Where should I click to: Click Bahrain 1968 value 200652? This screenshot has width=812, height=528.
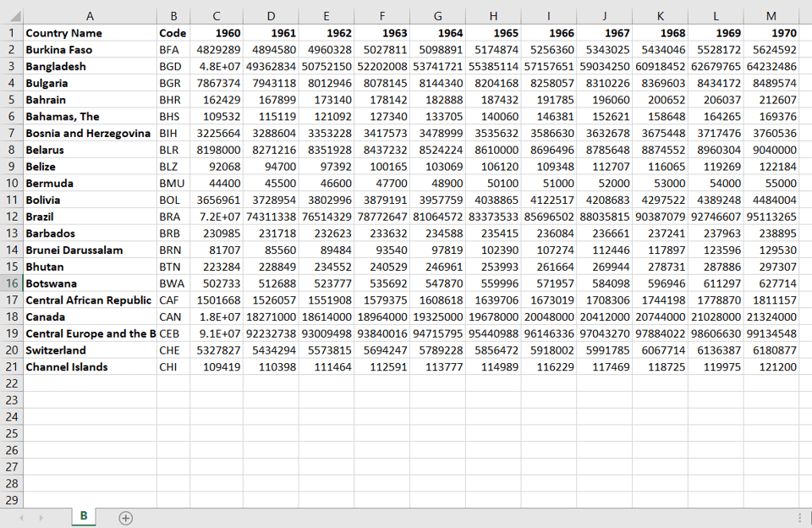(661, 100)
